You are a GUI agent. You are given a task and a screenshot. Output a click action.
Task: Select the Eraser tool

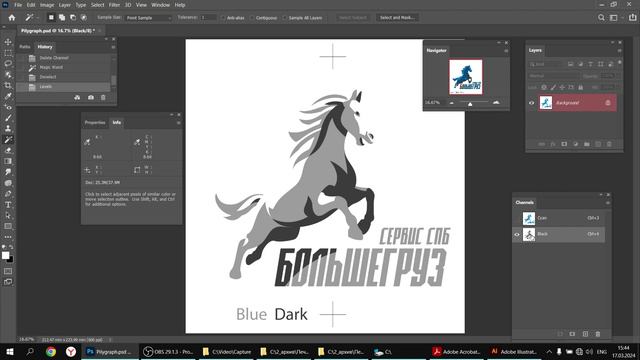point(8,150)
